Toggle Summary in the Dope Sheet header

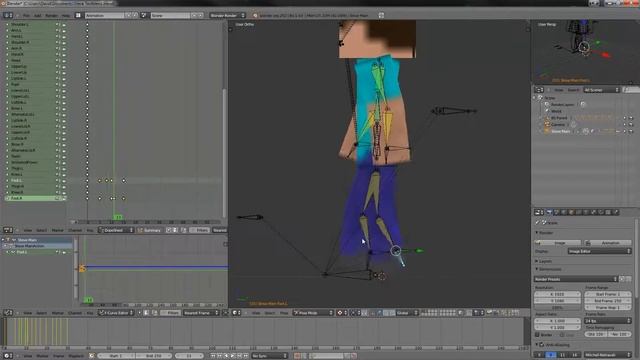pyautogui.click(x=149, y=230)
